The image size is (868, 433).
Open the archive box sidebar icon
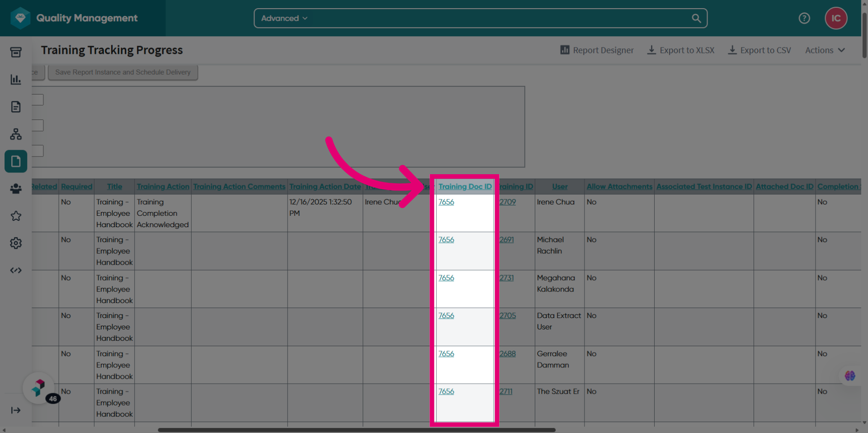point(16,52)
